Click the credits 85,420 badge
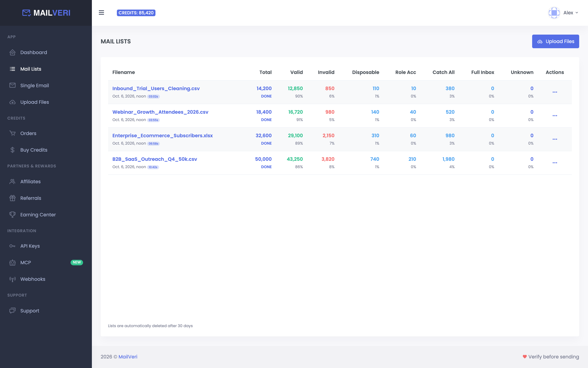Image resolution: width=588 pixels, height=368 pixels. (x=136, y=13)
